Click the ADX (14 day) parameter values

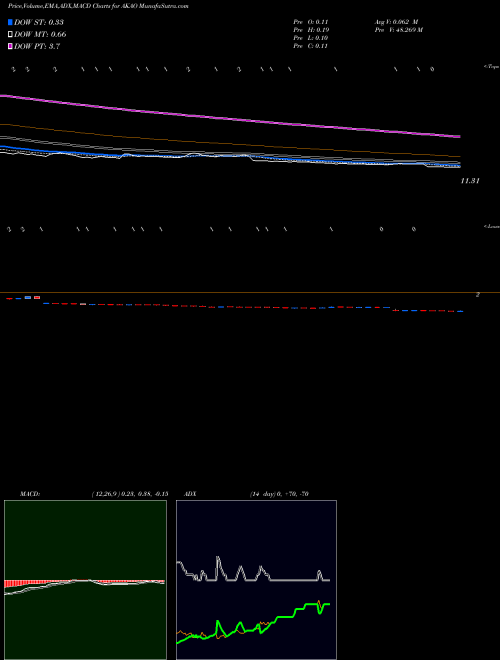(x=279, y=494)
